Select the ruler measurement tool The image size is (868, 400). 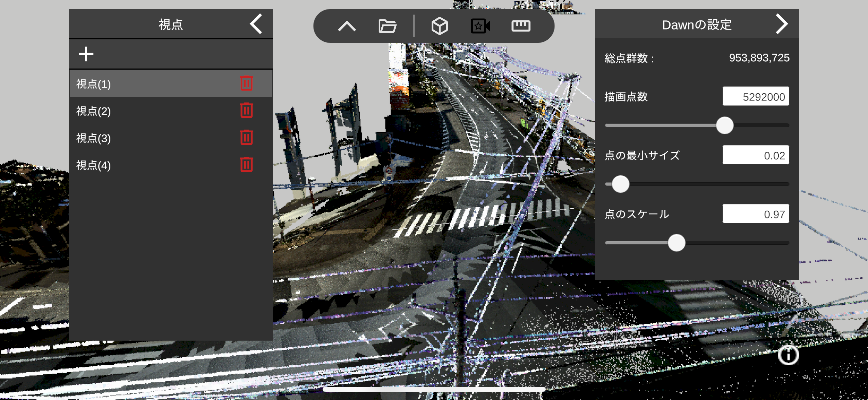521,26
